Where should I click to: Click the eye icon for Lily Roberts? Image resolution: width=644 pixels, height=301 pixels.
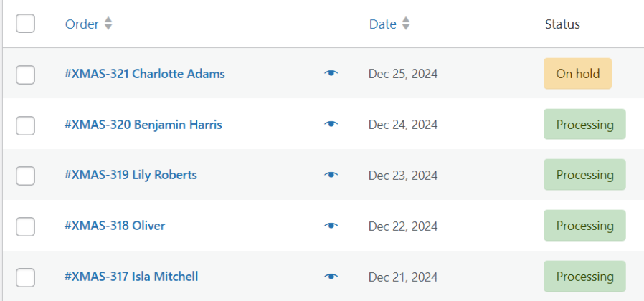tap(331, 175)
